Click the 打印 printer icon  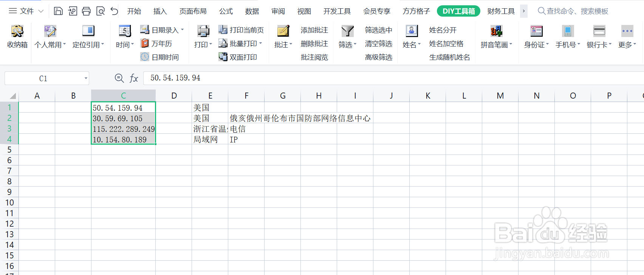(203, 31)
